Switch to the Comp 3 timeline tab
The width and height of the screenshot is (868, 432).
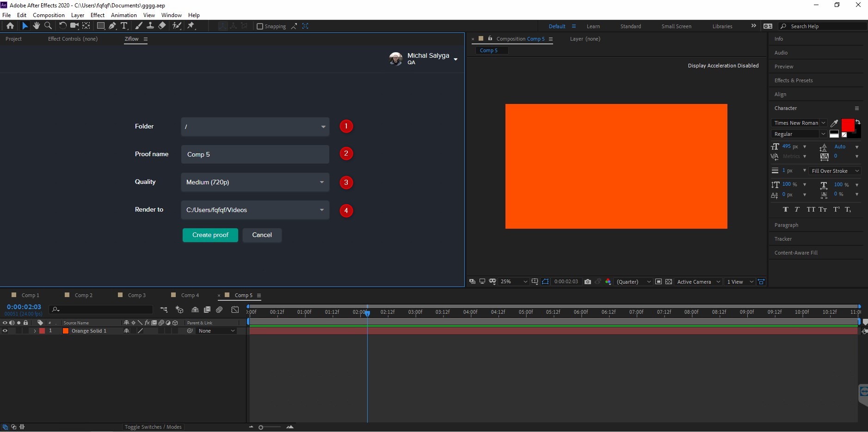click(x=136, y=295)
